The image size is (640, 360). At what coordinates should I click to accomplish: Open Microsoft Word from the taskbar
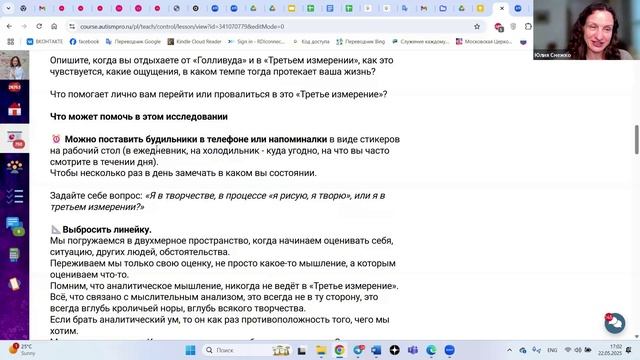[x=376, y=350]
